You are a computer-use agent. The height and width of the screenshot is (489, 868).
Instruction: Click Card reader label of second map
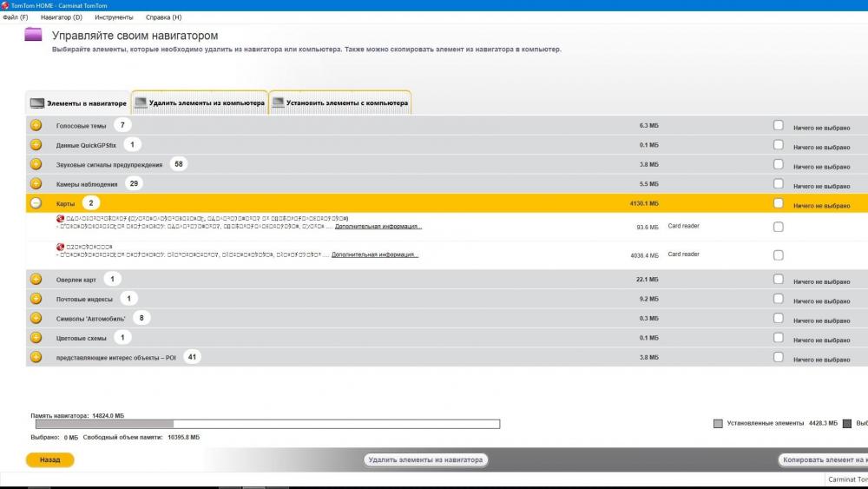(684, 254)
